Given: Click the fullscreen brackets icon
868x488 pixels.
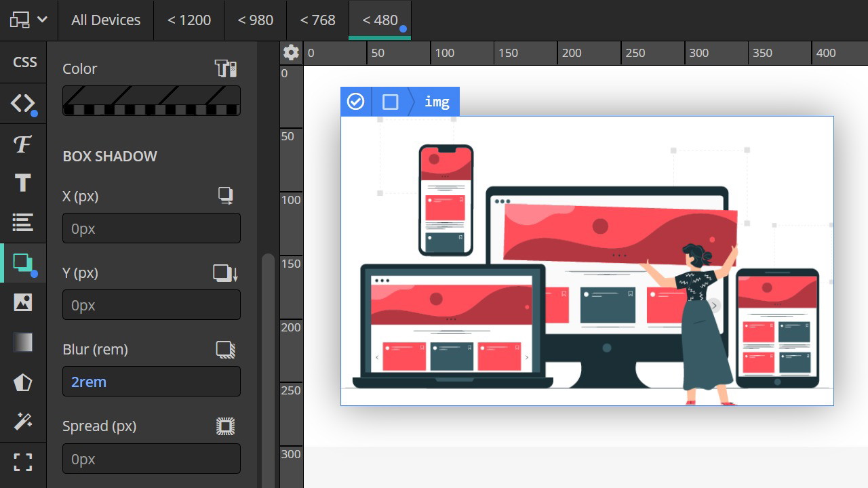Looking at the screenshot, I should coord(23,462).
